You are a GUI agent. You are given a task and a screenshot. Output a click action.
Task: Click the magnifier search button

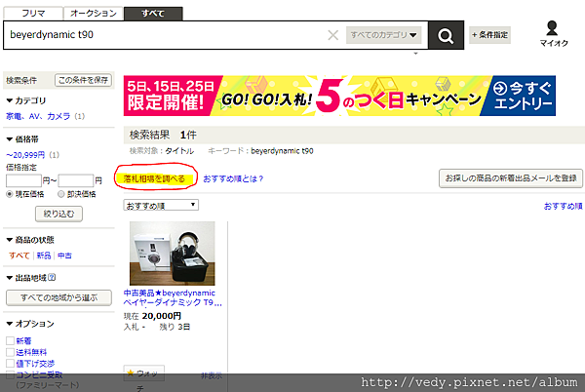tap(446, 35)
